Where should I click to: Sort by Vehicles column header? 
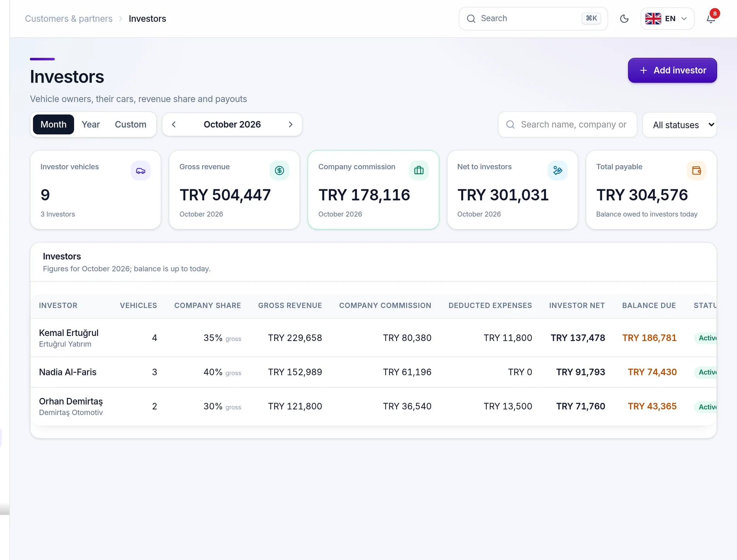coord(138,305)
